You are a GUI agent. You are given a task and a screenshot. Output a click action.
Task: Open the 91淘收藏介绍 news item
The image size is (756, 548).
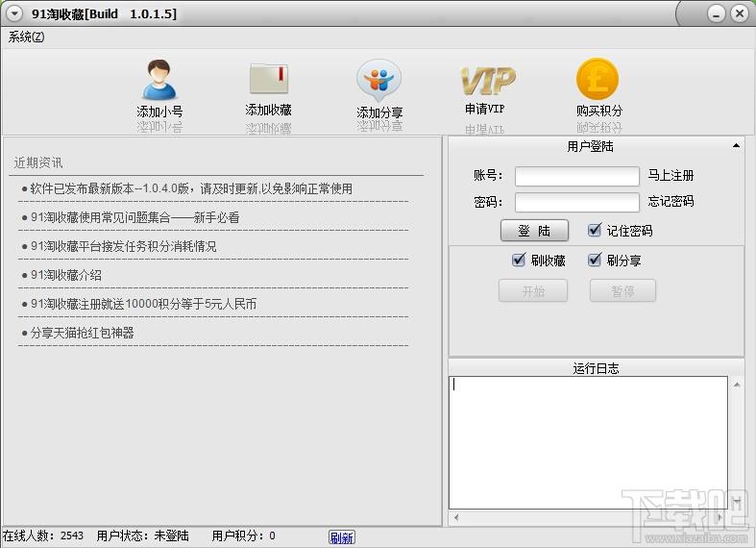[66, 275]
